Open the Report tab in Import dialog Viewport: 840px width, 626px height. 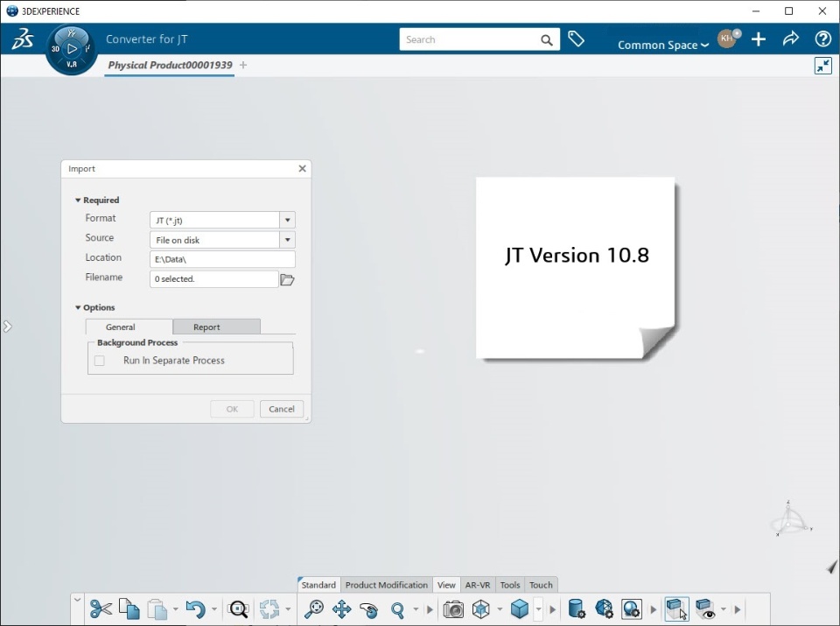click(216, 327)
